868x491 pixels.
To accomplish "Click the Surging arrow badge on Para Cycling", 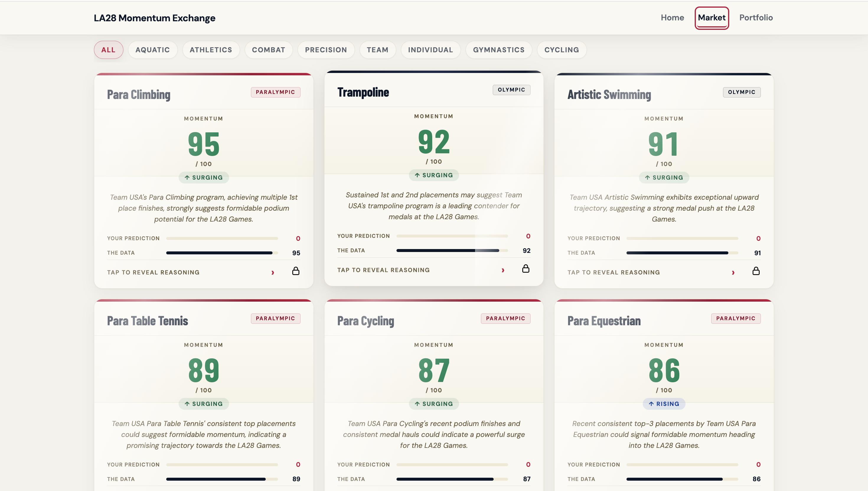I will coord(434,404).
